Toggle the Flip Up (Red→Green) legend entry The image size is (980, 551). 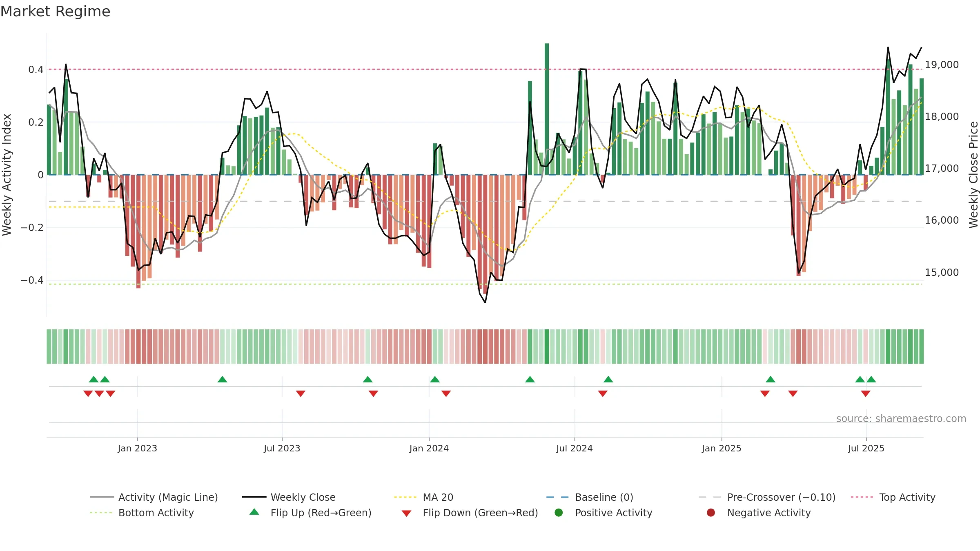310,513
